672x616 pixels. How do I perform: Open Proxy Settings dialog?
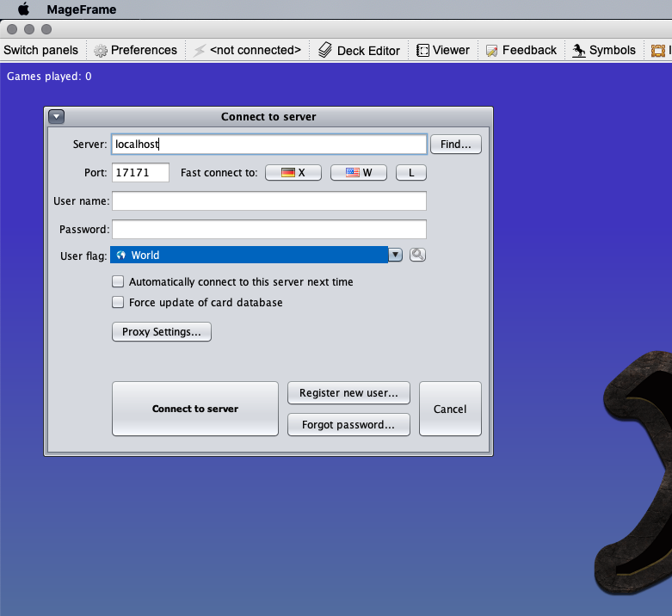tap(162, 332)
